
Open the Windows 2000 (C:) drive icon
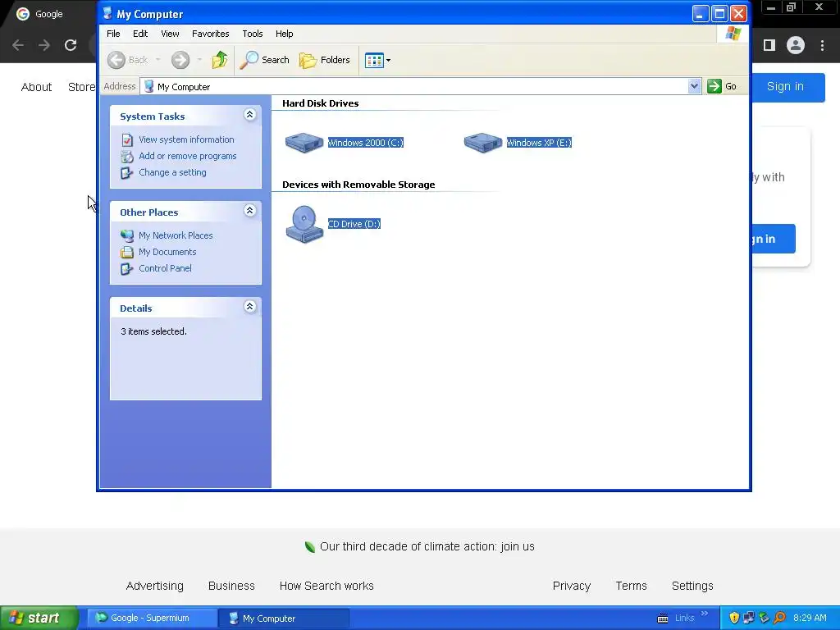[x=304, y=143]
